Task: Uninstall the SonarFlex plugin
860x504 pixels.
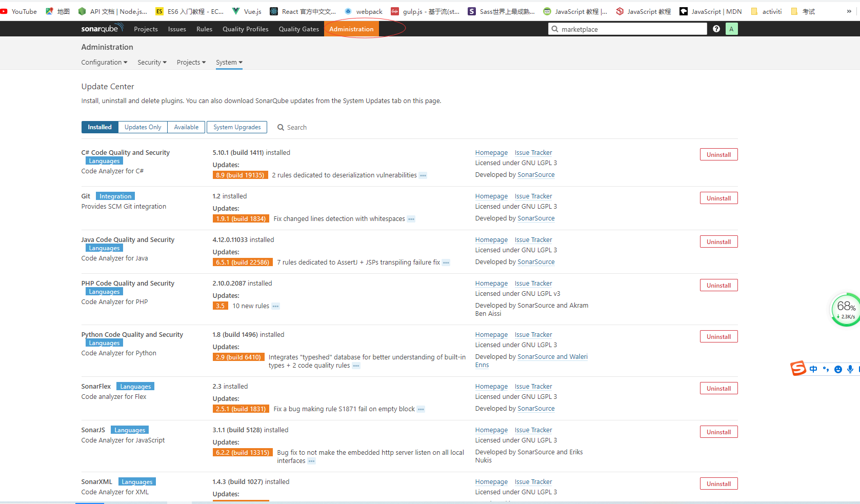Action: tap(718, 389)
